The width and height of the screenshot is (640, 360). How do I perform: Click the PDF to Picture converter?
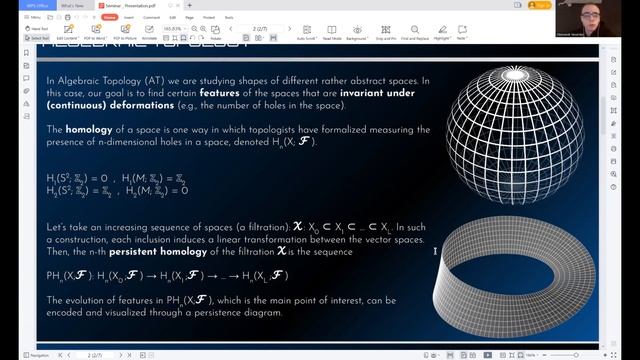click(x=125, y=32)
